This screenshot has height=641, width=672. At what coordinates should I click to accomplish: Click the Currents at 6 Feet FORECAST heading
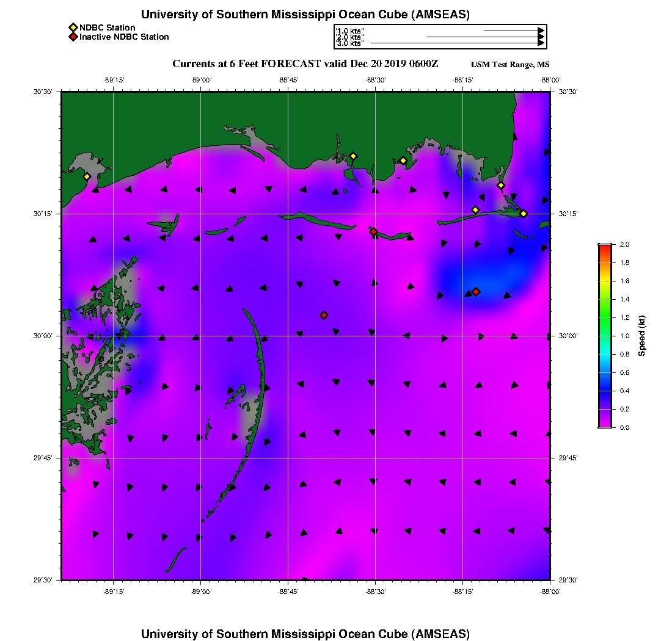[x=305, y=64]
